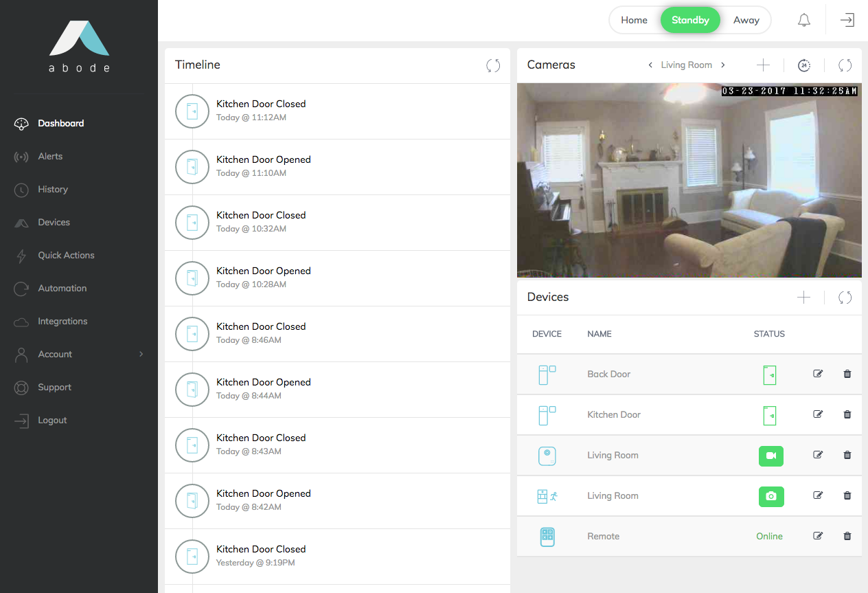Viewport: 868px width, 593px height.
Task: Click the STATUS column header
Action: coord(769,335)
